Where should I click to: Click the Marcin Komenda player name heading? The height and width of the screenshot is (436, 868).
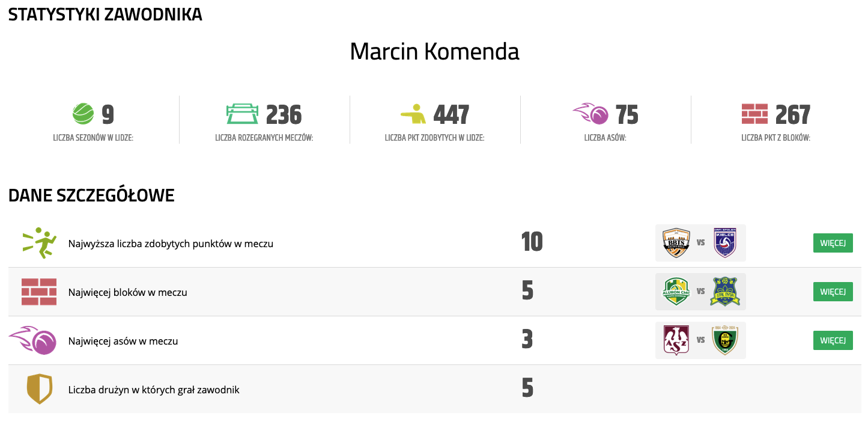(434, 52)
